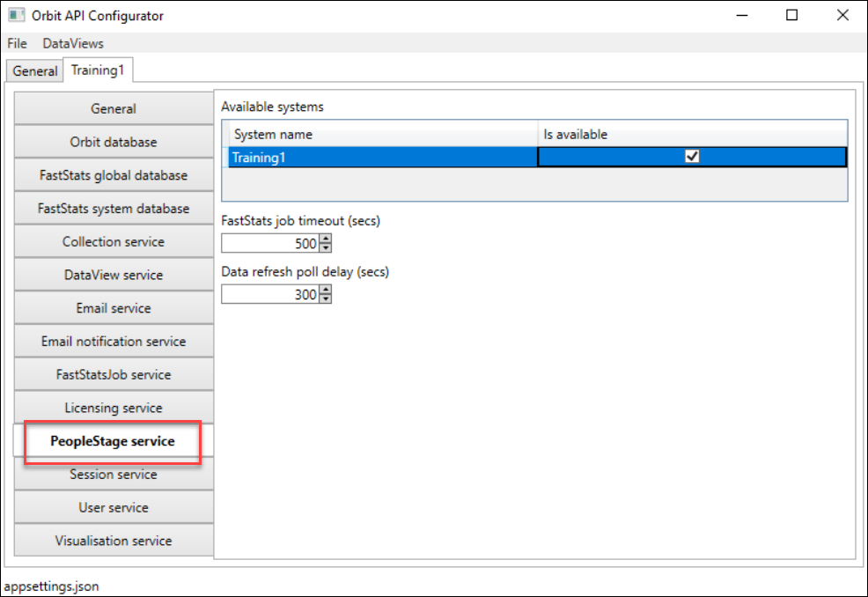The image size is (868, 597).
Task: Uncheck Is available for Training1
Action: pyautogui.click(x=692, y=157)
